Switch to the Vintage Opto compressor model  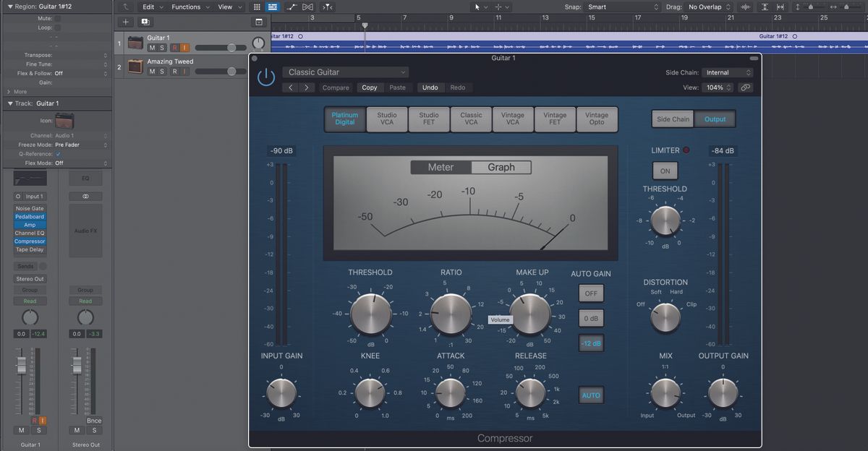click(x=597, y=119)
